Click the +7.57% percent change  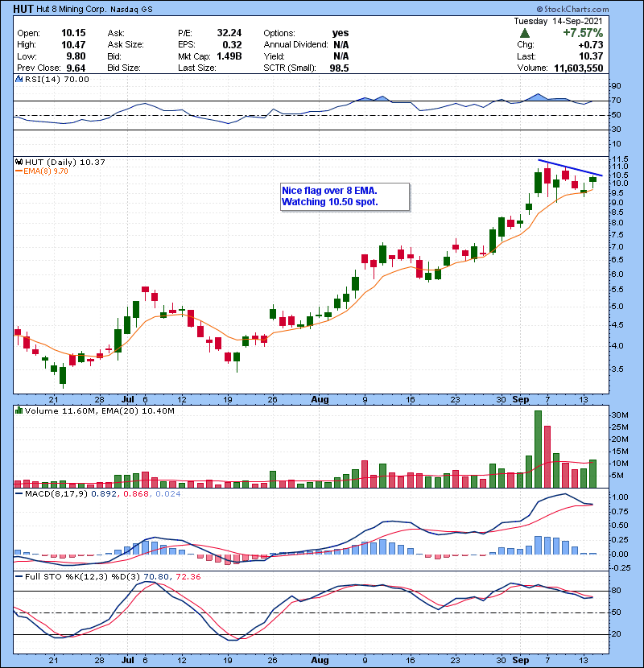click(583, 33)
